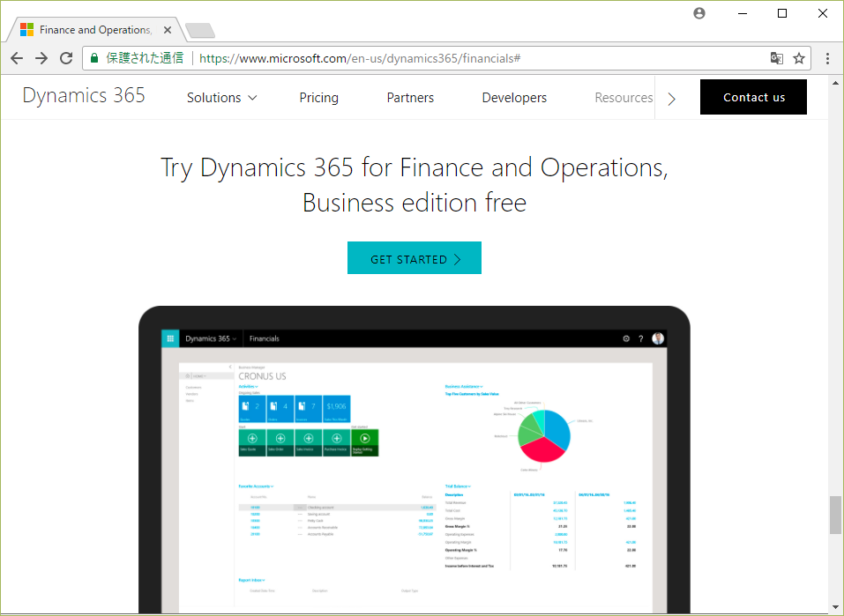Click the help question mark in laptop image
This screenshot has width=844, height=616.
[x=640, y=338]
